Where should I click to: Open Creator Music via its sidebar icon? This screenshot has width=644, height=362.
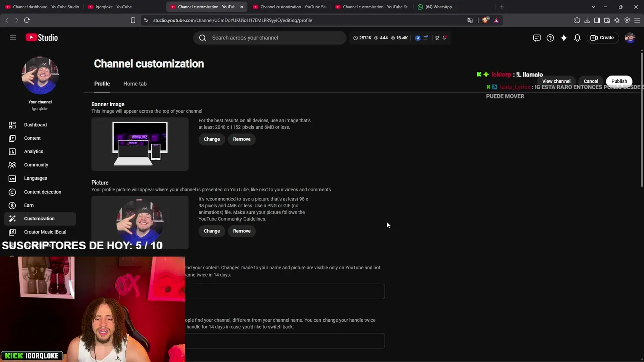[x=12, y=232]
